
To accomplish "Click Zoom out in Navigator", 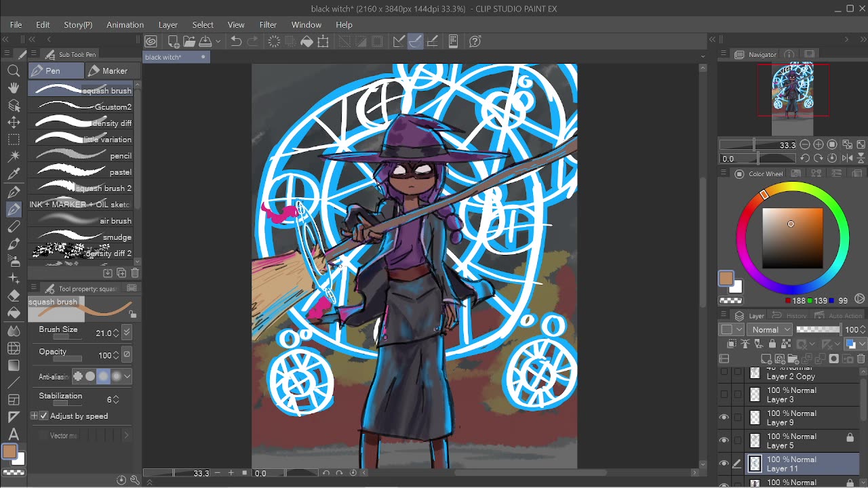I will [x=805, y=144].
